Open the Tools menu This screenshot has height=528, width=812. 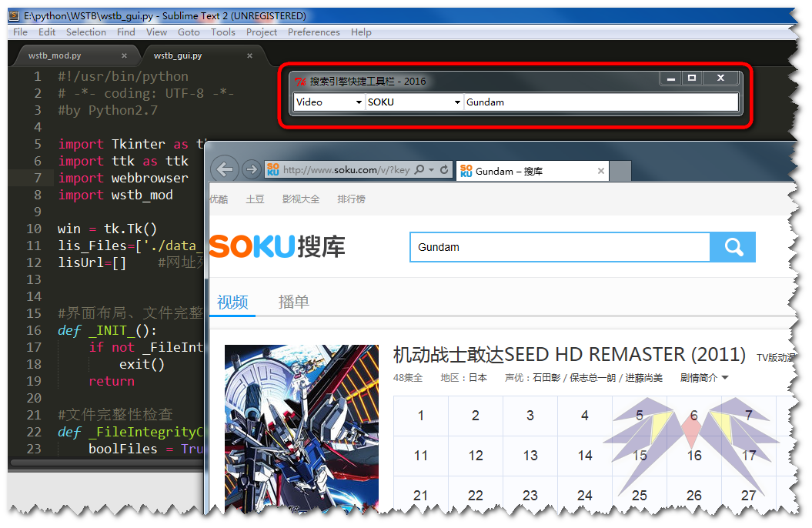click(x=222, y=32)
